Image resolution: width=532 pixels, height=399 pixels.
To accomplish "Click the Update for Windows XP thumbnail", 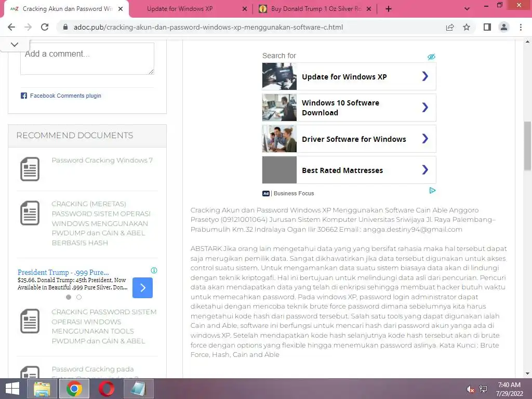I will (x=279, y=76).
